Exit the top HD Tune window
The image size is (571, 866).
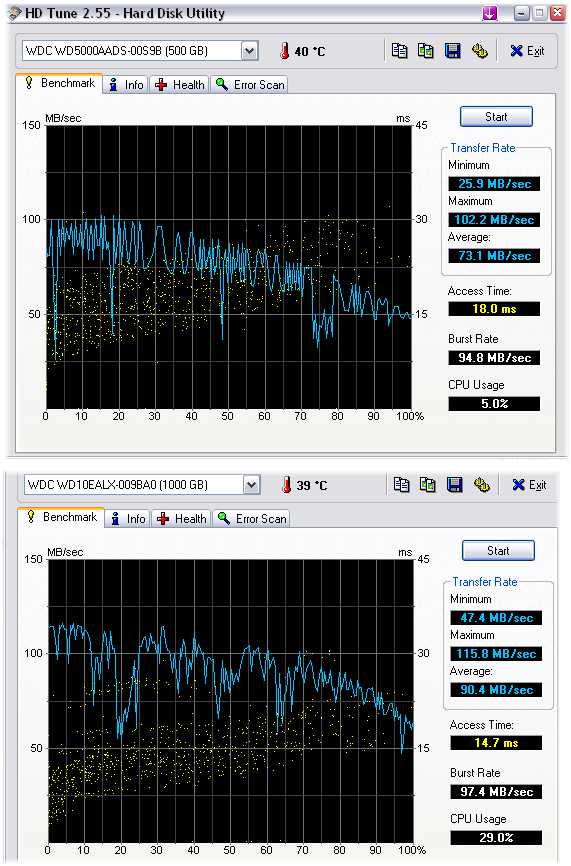[527, 51]
